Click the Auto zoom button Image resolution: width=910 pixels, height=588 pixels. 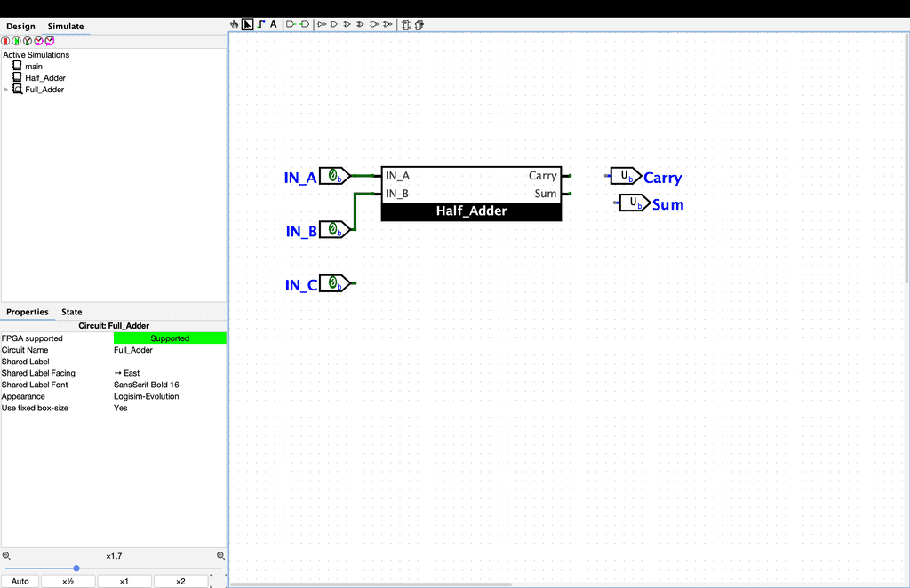pyautogui.click(x=20, y=582)
